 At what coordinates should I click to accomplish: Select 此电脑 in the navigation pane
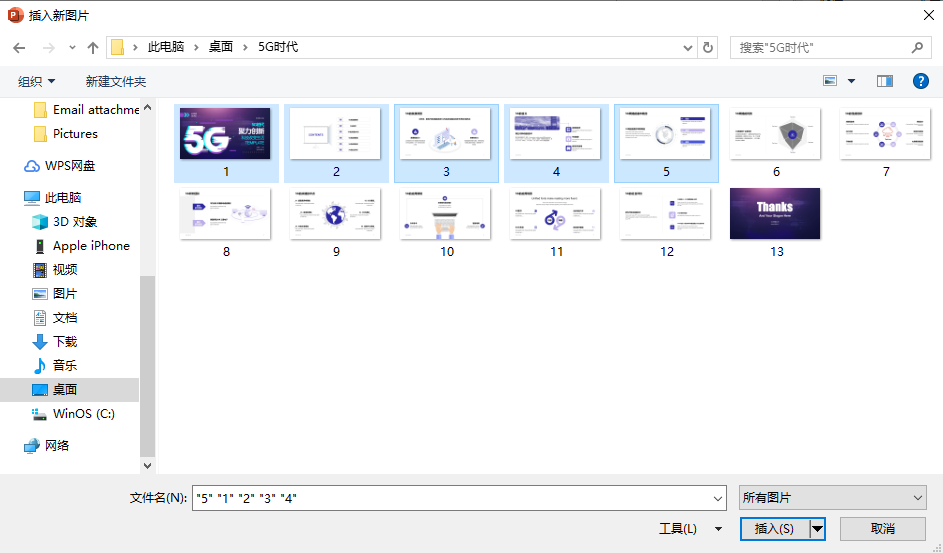click(x=52, y=198)
